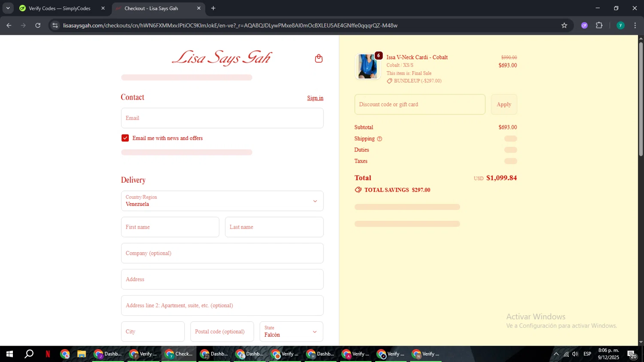
Task: Click the Discount code or gift card field
Action: (420, 104)
